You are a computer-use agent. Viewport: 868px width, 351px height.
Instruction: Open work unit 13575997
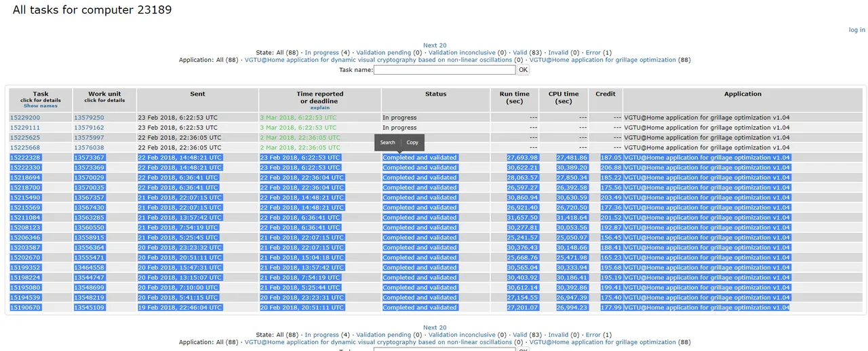89,137
